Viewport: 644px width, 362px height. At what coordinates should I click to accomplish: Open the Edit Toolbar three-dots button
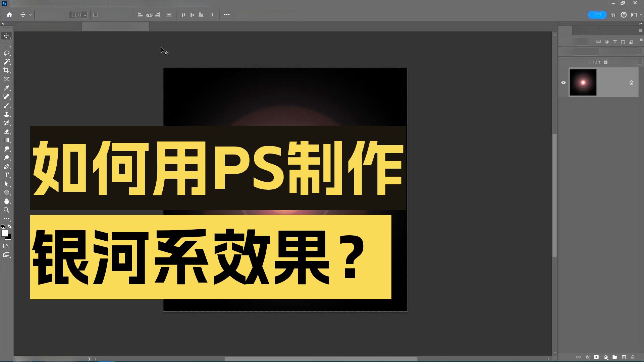[6, 219]
